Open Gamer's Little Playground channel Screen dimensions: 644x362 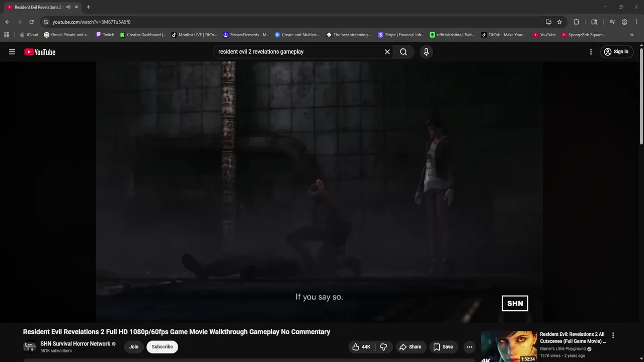562,349
